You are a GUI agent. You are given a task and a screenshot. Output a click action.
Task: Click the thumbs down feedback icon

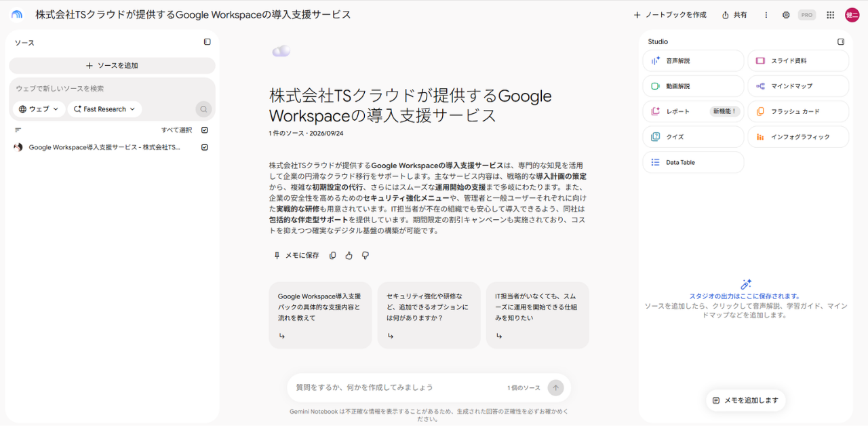(366, 256)
